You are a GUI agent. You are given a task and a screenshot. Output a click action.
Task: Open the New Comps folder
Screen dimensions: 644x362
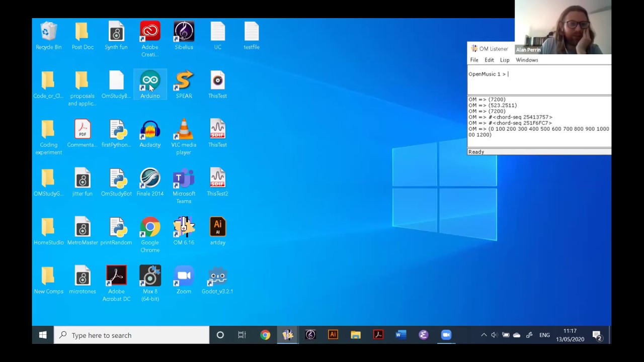[x=48, y=279]
